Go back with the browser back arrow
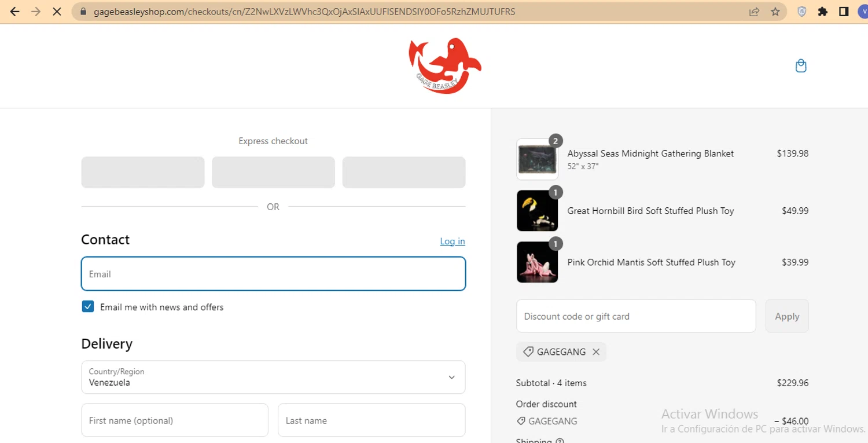 [15, 12]
